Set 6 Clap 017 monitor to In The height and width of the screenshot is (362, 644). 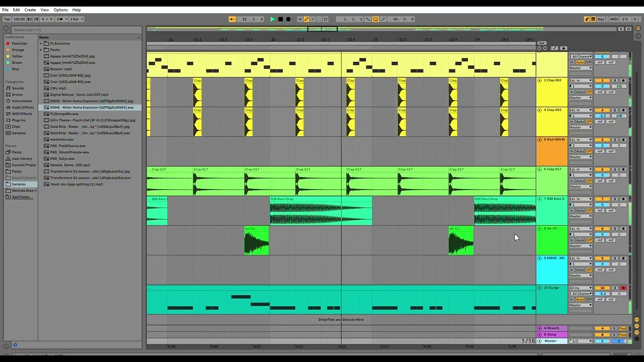pos(572,181)
